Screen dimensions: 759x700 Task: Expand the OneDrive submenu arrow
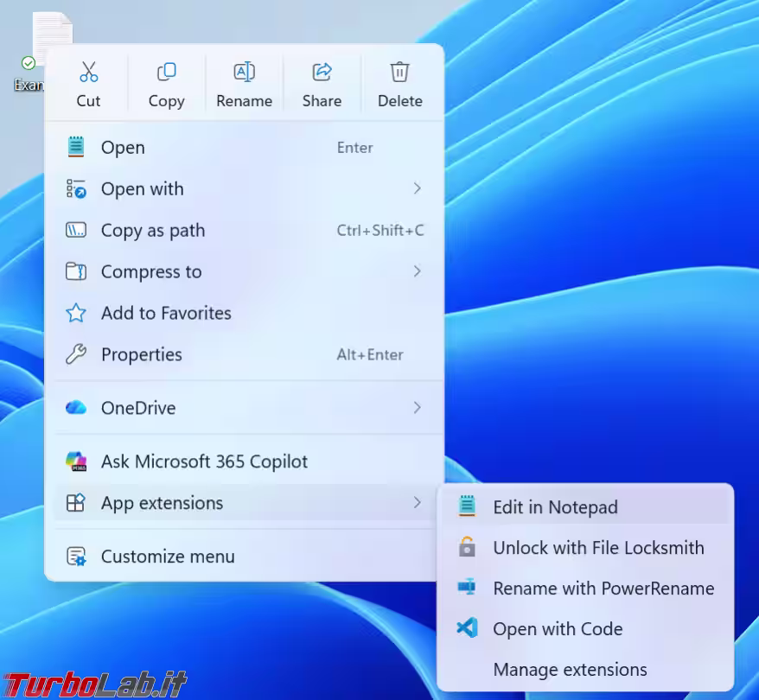click(418, 407)
